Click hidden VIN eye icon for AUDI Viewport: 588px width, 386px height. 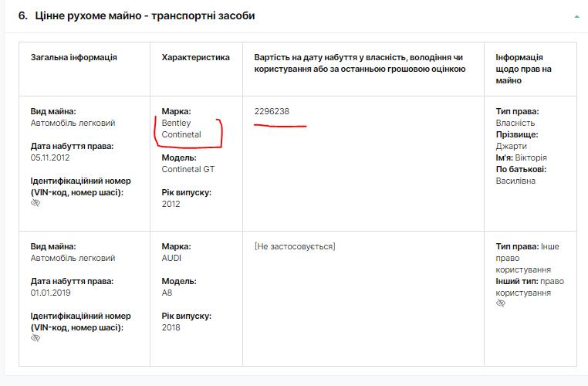pyautogui.click(x=35, y=338)
